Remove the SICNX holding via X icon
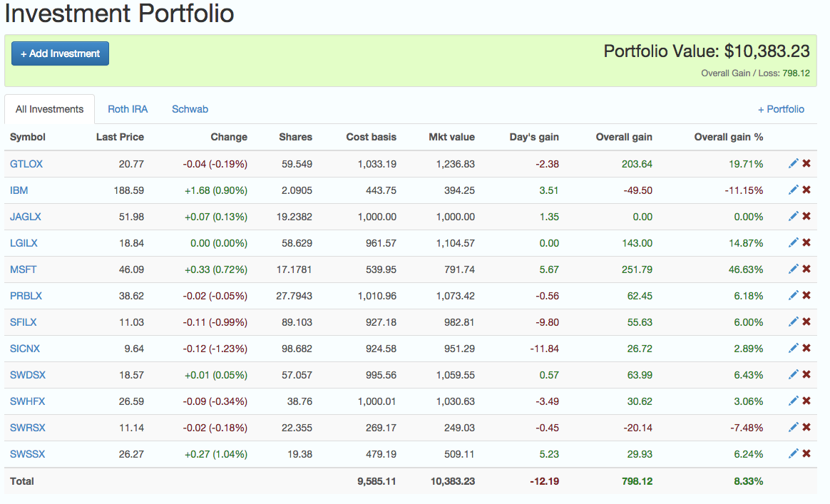This screenshot has width=830, height=504. point(806,349)
